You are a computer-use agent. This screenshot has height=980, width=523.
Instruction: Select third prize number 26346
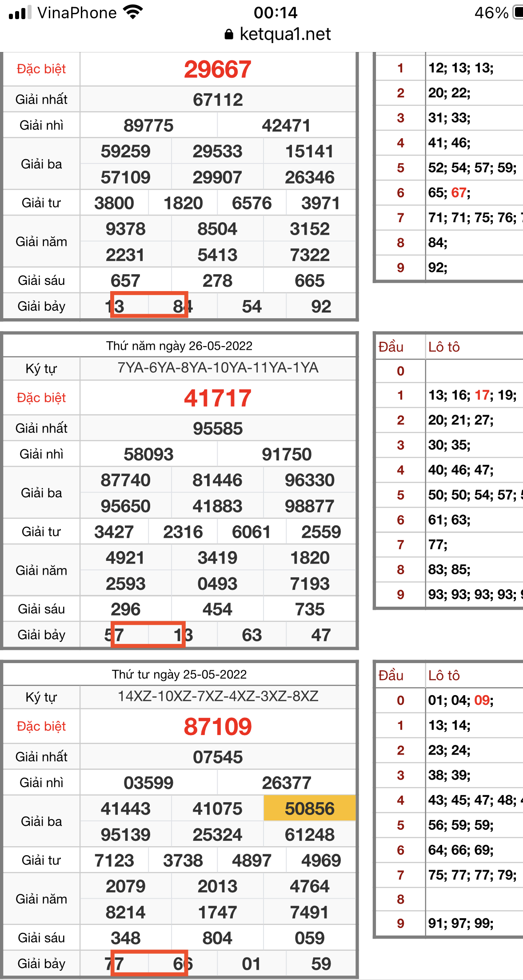click(x=309, y=177)
